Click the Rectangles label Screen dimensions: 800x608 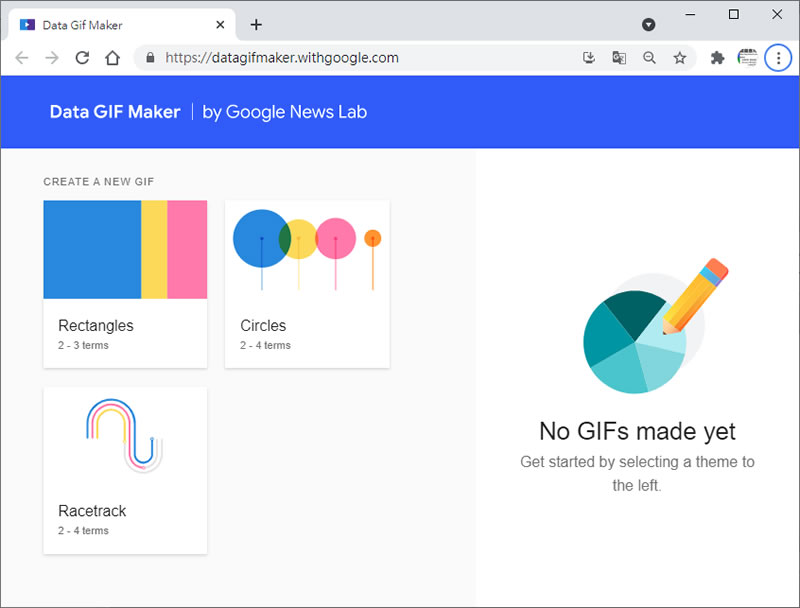[96, 325]
